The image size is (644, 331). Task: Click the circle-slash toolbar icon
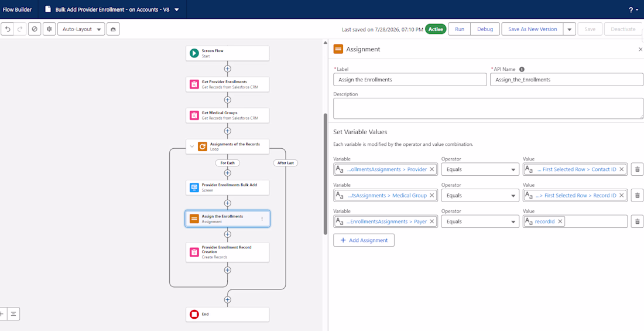[x=35, y=29]
